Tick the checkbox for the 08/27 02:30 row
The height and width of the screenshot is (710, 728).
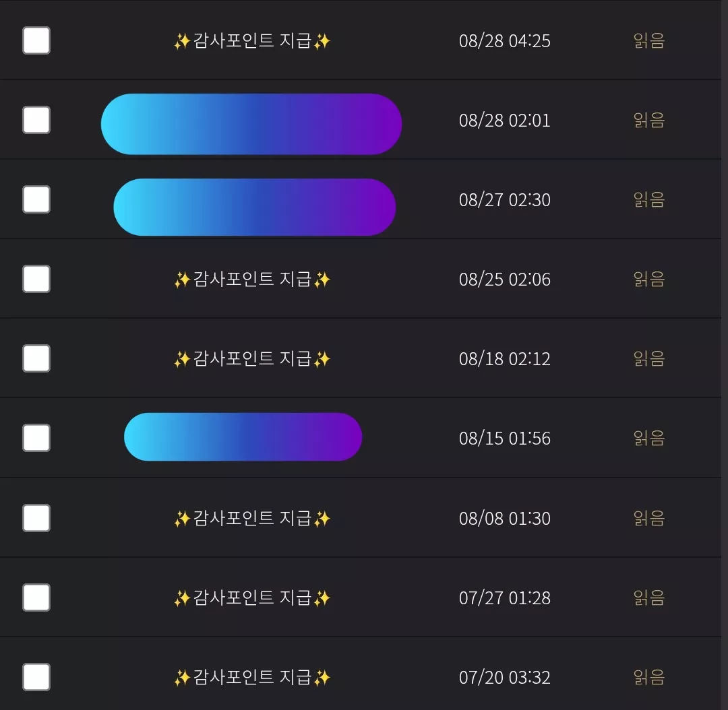point(36,199)
